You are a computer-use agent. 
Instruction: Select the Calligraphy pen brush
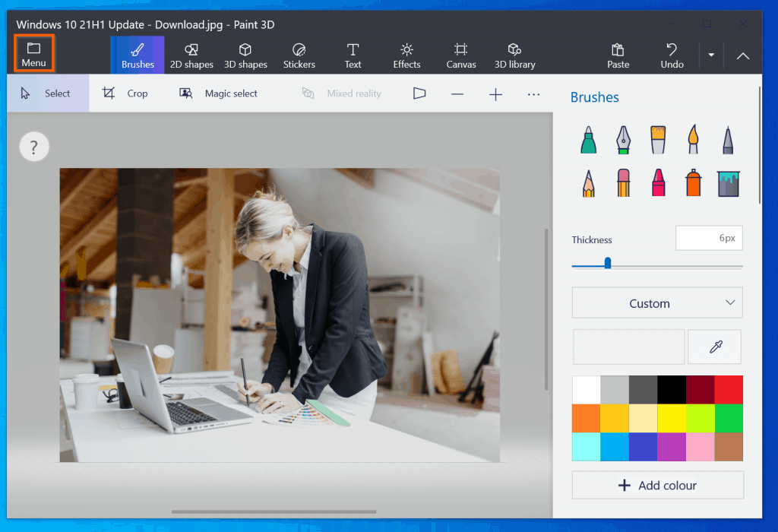pyautogui.click(x=623, y=139)
